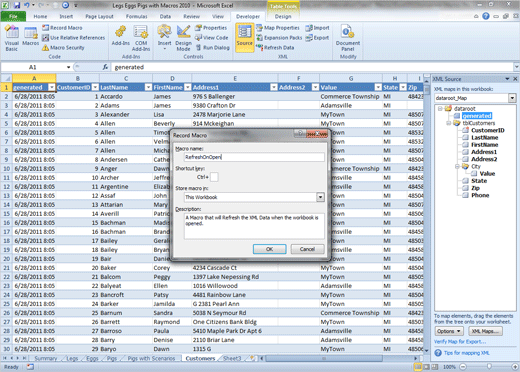Open COM Add-Ins dialog

coord(141,39)
